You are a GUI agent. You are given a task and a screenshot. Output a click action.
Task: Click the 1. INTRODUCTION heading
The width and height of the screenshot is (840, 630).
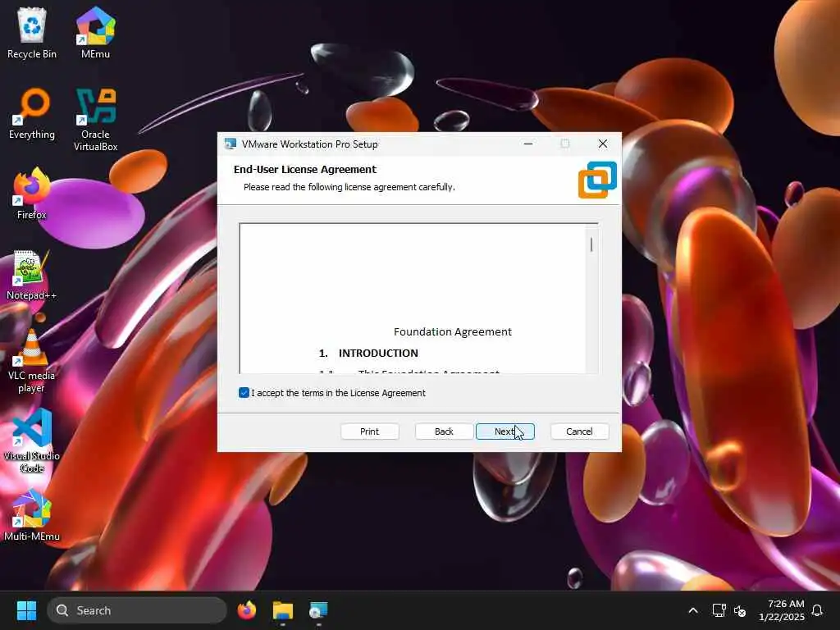(368, 353)
